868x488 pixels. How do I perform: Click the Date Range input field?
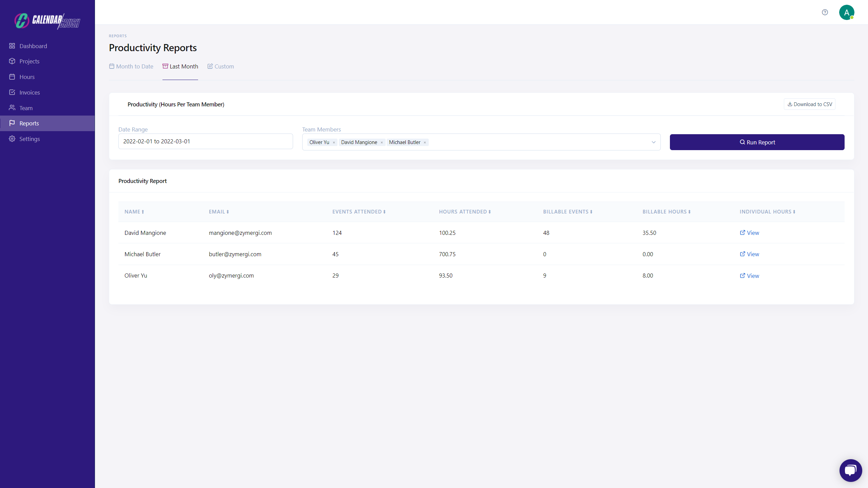pyautogui.click(x=205, y=141)
